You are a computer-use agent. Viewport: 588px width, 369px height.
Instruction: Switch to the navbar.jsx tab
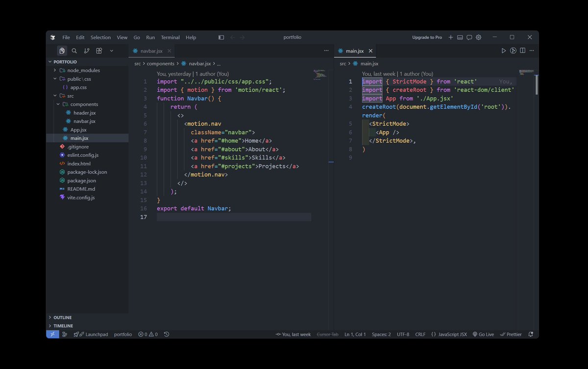point(151,51)
